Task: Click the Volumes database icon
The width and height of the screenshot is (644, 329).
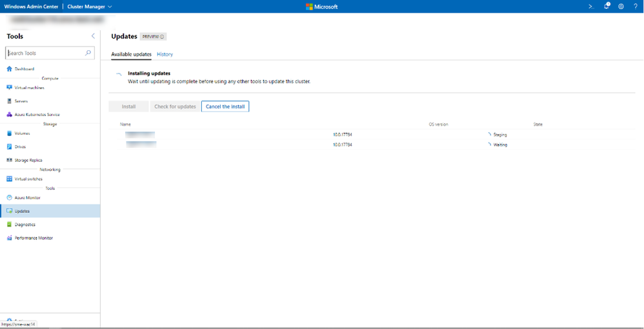Action: [10, 134]
